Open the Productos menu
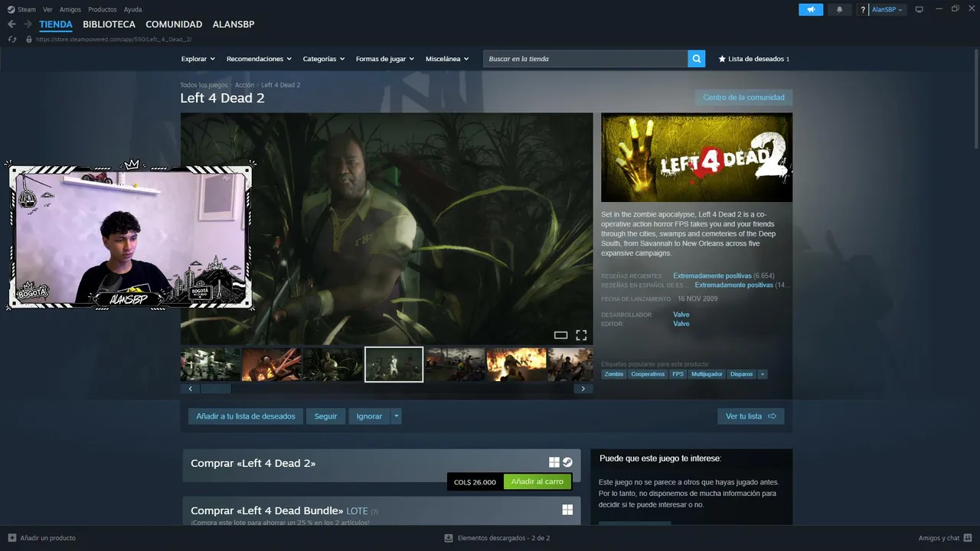This screenshot has height=551, width=980. click(x=103, y=10)
